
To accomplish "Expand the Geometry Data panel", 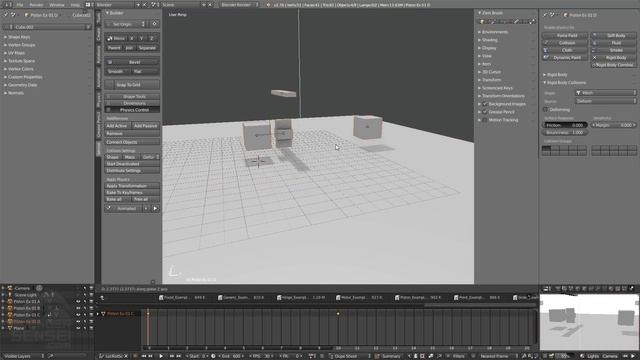I will click(22, 85).
